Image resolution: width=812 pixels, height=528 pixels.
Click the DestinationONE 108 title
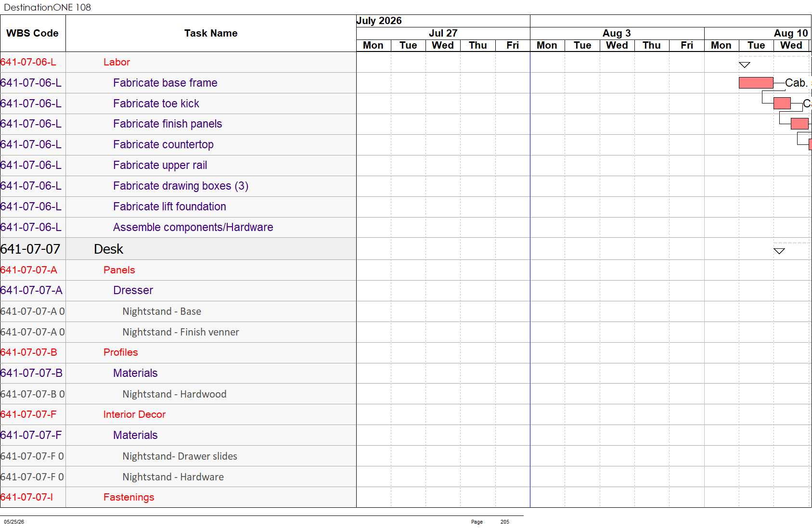[x=47, y=7]
